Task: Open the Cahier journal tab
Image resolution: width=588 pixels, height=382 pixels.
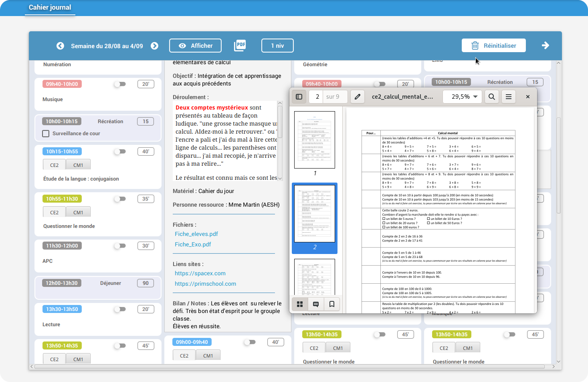Action: click(50, 7)
